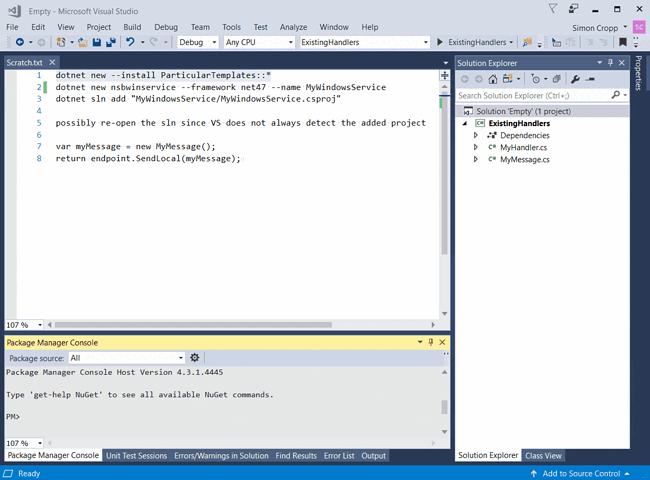Open the Debug menu

pyautogui.click(x=166, y=27)
